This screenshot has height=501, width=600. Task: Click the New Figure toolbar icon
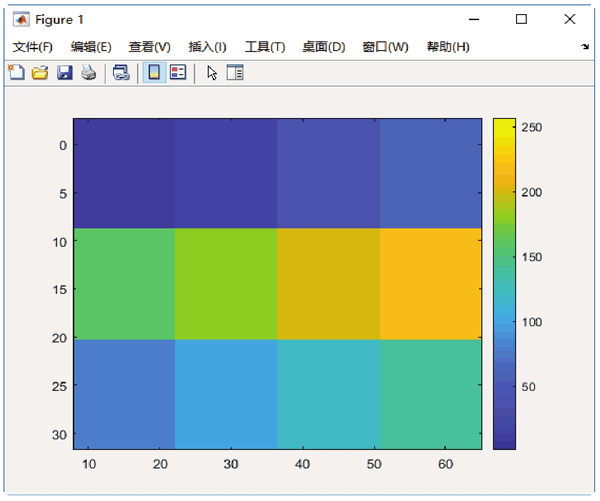pyautogui.click(x=16, y=72)
